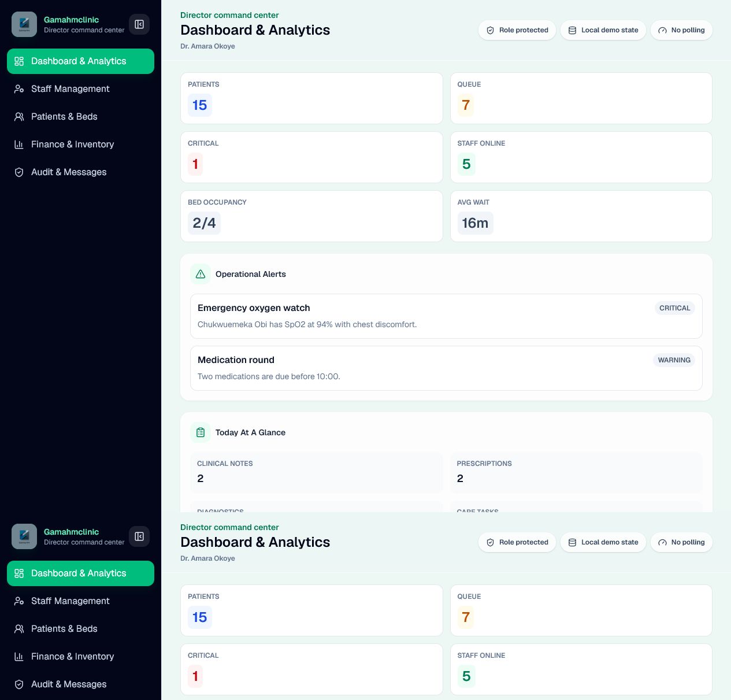Click the Gamahmclinic logo in the upper sidebar
The image size is (731, 700).
pos(24,24)
